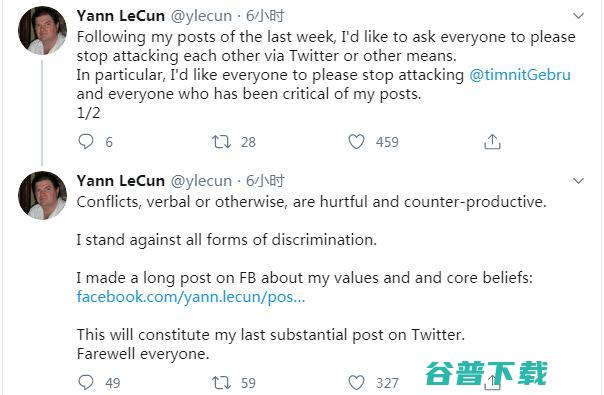
Task: Open the facebook.com/yann.lecun post link
Action: 191,297
